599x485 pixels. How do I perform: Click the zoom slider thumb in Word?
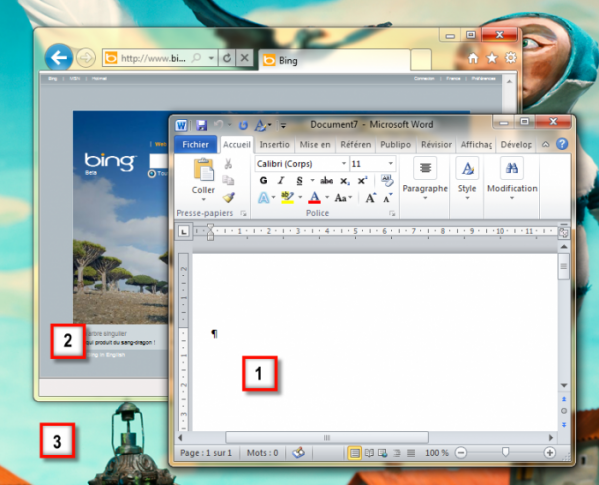(505, 453)
